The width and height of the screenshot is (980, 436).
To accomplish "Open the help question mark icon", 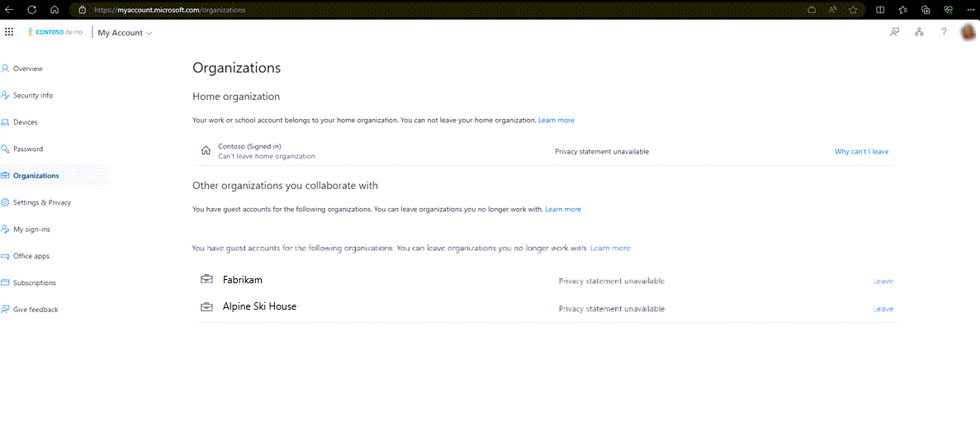I will pyautogui.click(x=944, y=32).
